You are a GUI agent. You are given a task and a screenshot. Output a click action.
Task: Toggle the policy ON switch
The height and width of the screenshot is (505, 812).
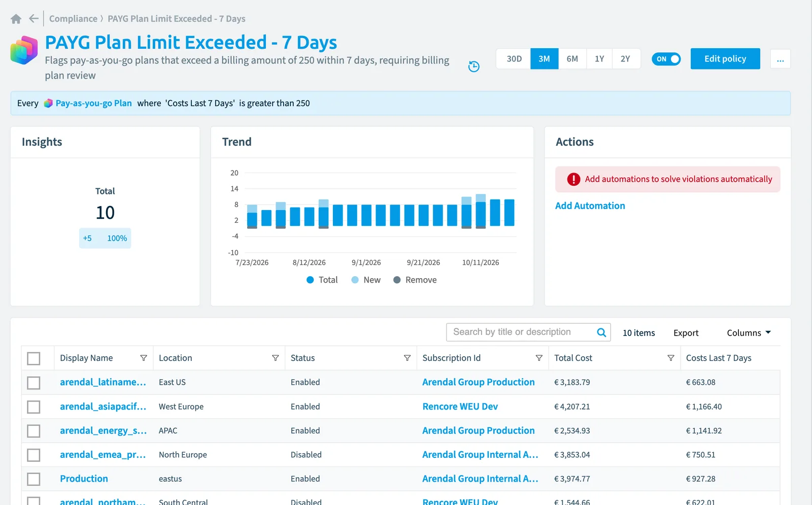[666, 59]
